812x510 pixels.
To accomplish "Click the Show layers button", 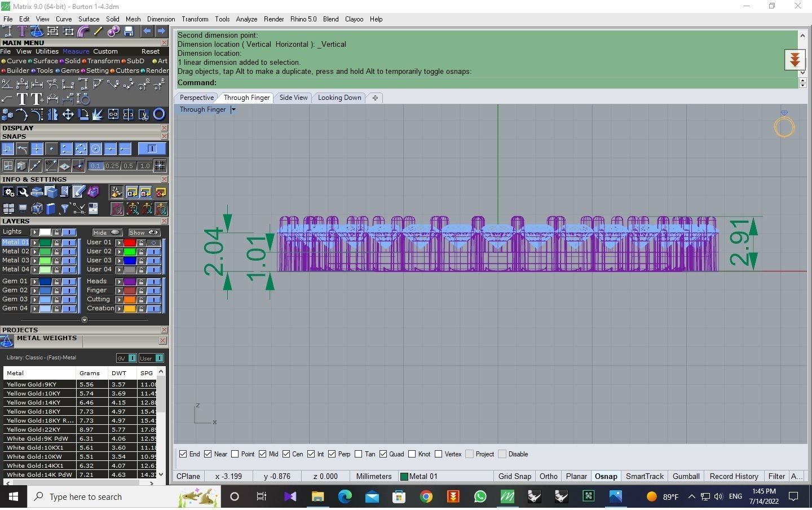I will tap(144, 232).
